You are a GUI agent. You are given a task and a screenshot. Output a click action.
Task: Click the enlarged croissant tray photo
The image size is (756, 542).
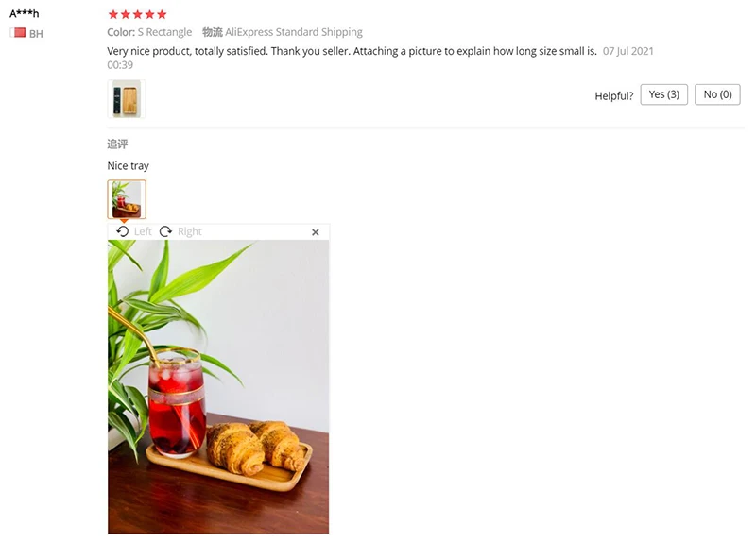pos(218,386)
